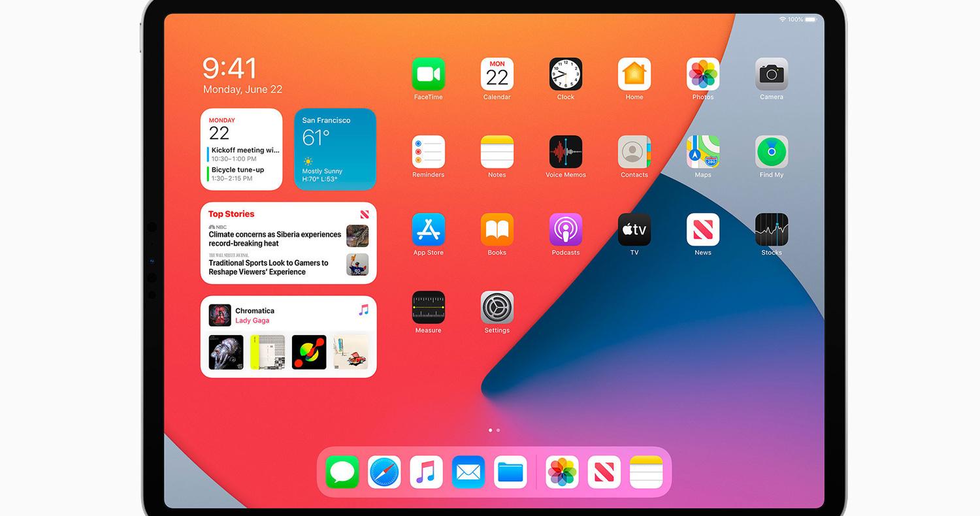Open the Apple TV app
This screenshot has height=516, width=980.
[x=634, y=230]
